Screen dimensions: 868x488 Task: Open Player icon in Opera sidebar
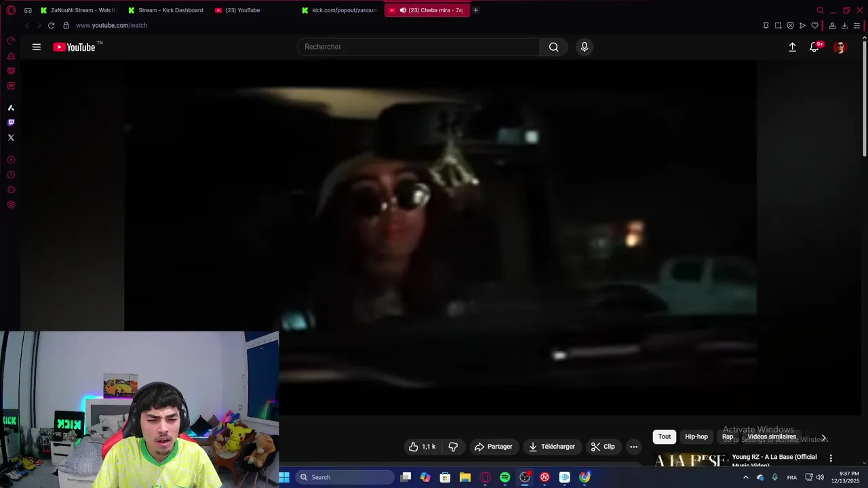point(11,160)
